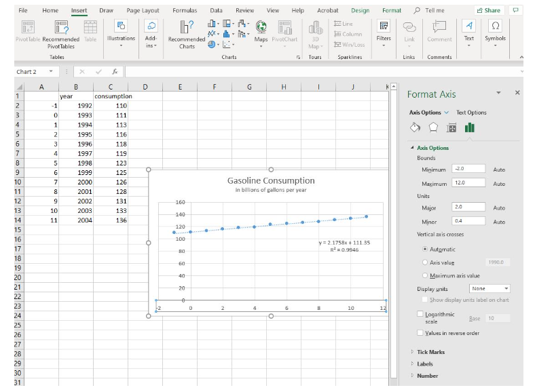Image resolution: width=535 pixels, height=392 pixels.
Task: Select the Axis value radio button
Action: point(425,262)
